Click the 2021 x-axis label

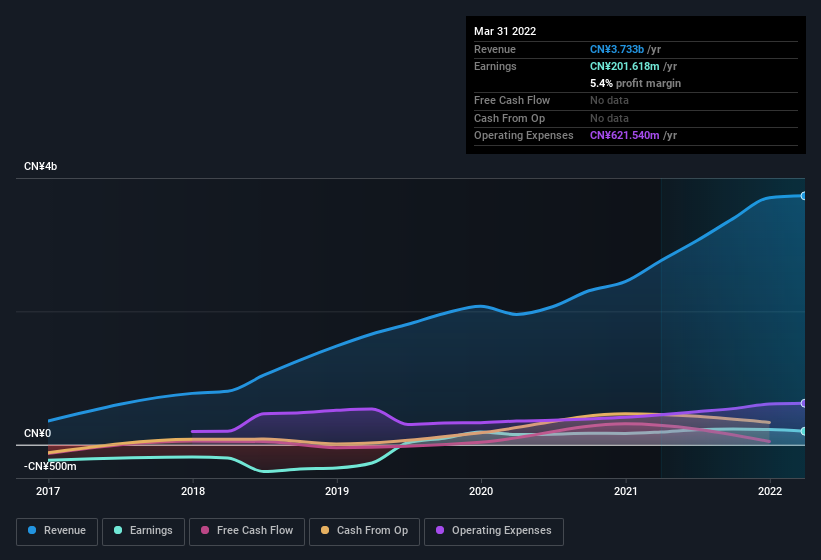click(626, 491)
